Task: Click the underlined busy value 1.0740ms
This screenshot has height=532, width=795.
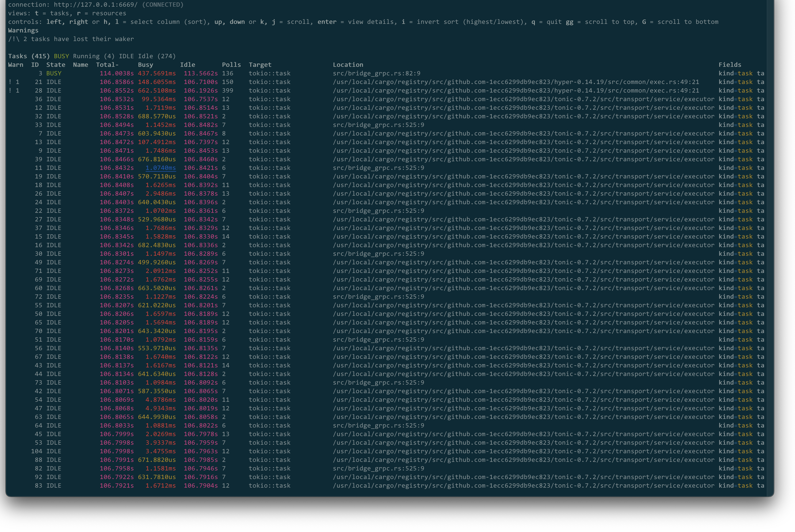Action: pyautogui.click(x=161, y=168)
